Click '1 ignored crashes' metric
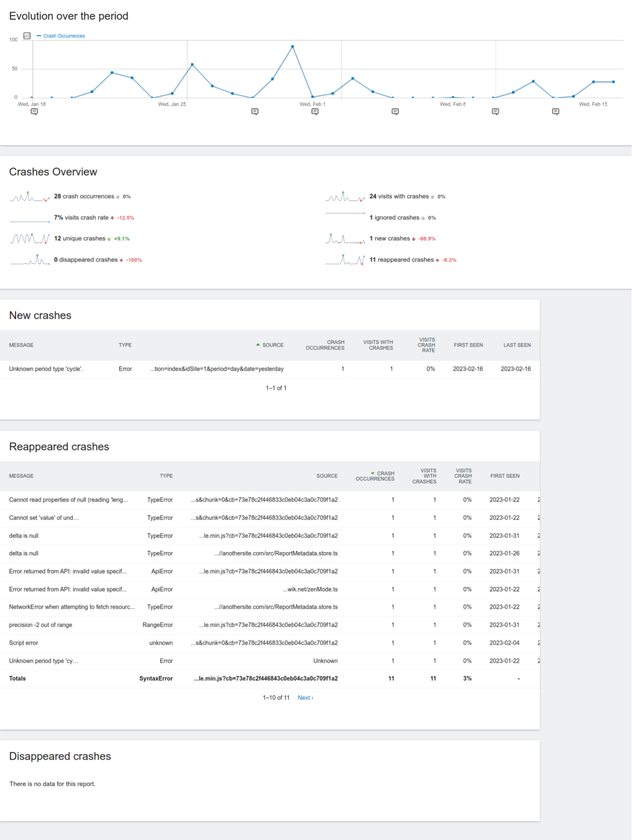The width and height of the screenshot is (632, 840). click(x=395, y=218)
